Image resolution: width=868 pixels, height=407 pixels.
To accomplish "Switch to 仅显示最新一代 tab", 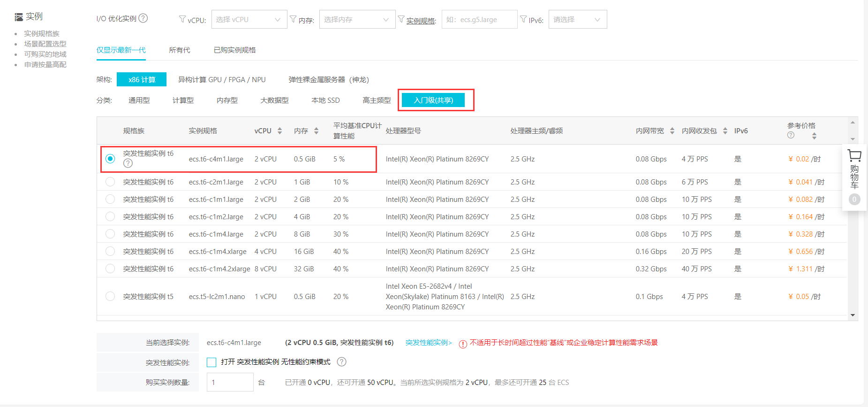I will pyautogui.click(x=121, y=50).
